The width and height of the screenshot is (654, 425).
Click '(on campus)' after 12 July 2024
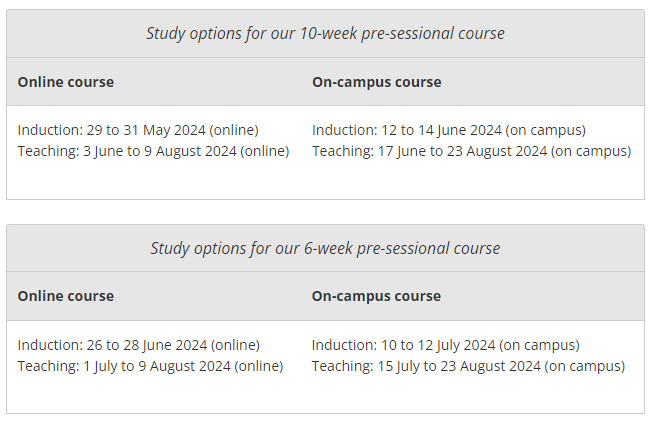click(539, 345)
